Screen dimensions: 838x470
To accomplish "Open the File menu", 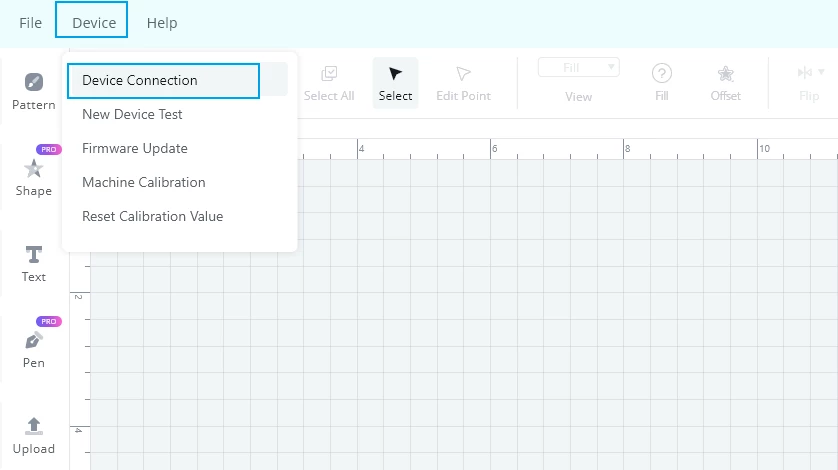I will (30, 23).
